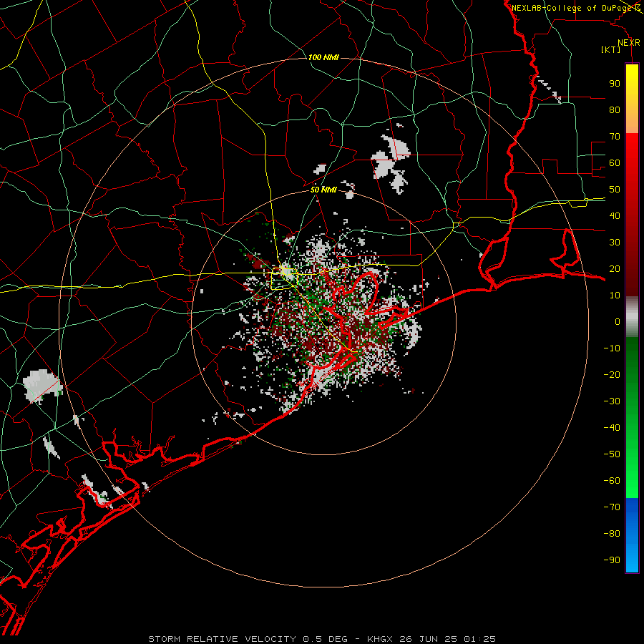644x644 pixels.
Task: Click the -60 velocity scale label
Action: 612,481
